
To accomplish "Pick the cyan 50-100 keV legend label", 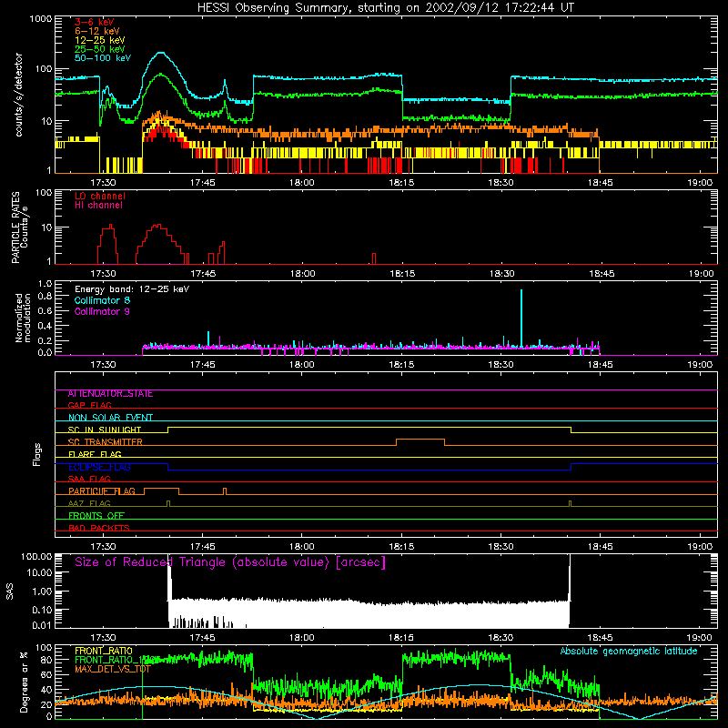I will 103,58.
